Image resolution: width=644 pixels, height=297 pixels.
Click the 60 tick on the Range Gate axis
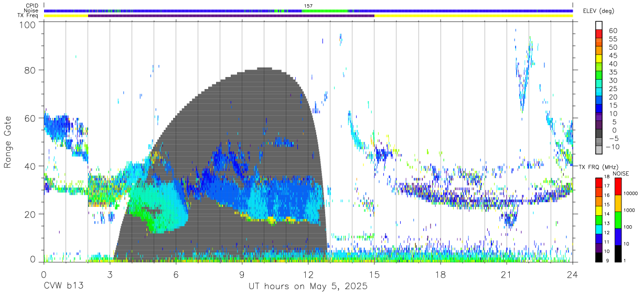click(30, 118)
